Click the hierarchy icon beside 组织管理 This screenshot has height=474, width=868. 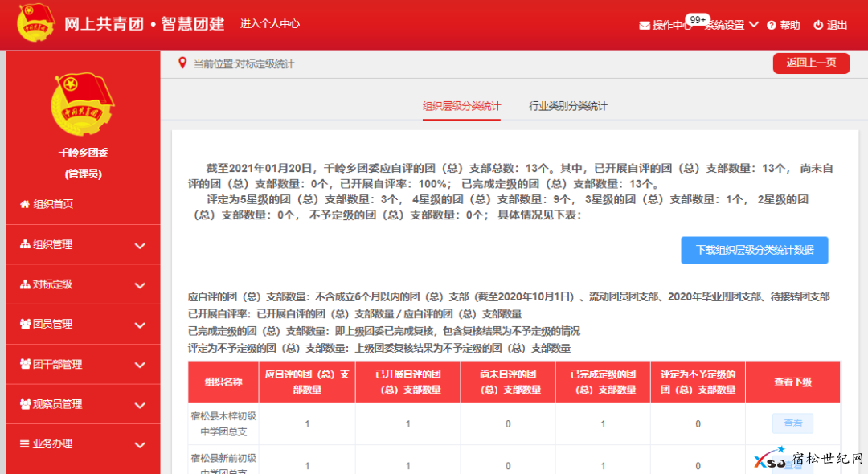[x=25, y=244]
